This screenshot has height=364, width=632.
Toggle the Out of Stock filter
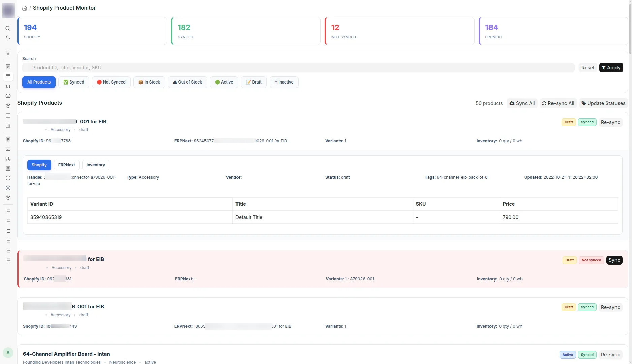(187, 82)
